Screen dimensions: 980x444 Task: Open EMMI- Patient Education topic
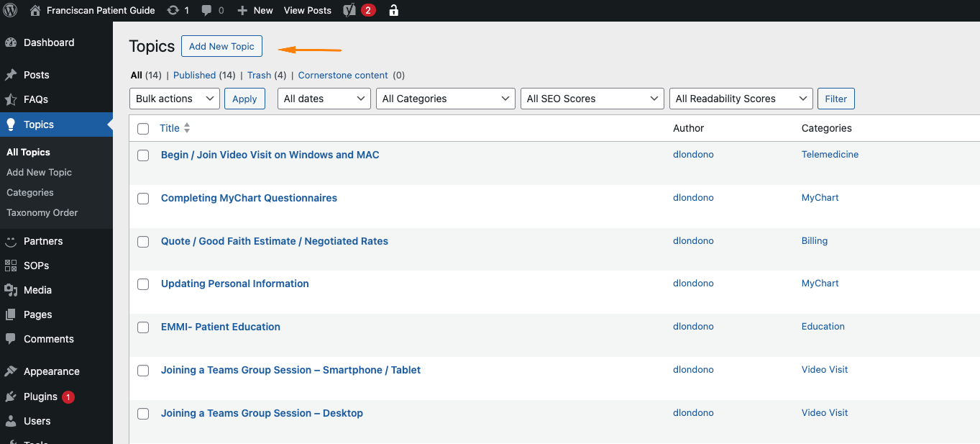tap(220, 327)
